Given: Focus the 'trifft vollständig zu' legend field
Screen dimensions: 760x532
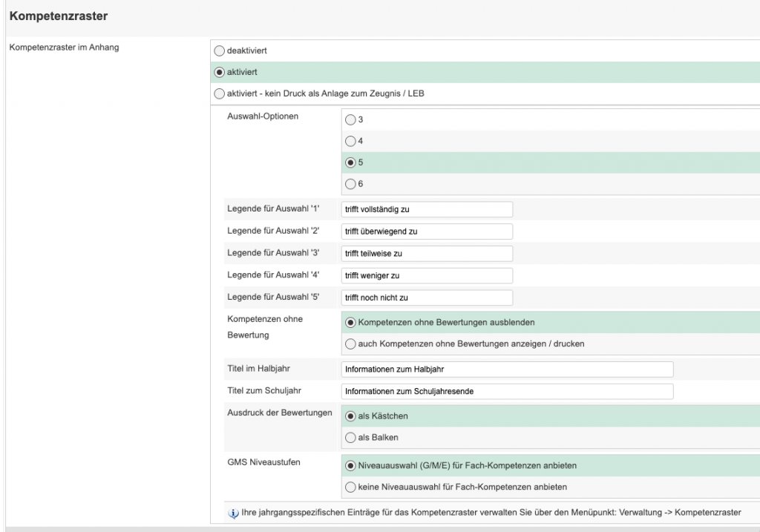Looking at the screenshot, I should pyautogui.click(x=427, y=209).
